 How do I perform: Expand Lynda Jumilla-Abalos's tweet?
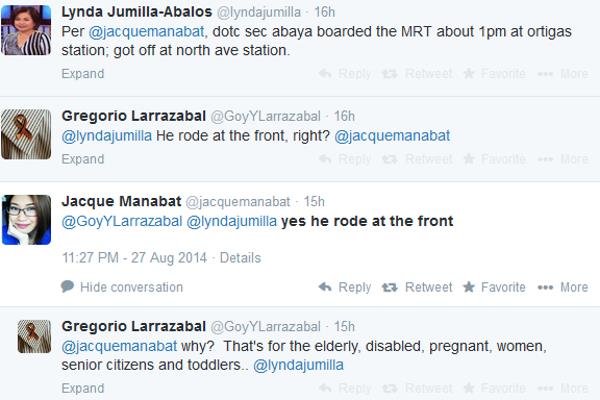tap(82, 74)
